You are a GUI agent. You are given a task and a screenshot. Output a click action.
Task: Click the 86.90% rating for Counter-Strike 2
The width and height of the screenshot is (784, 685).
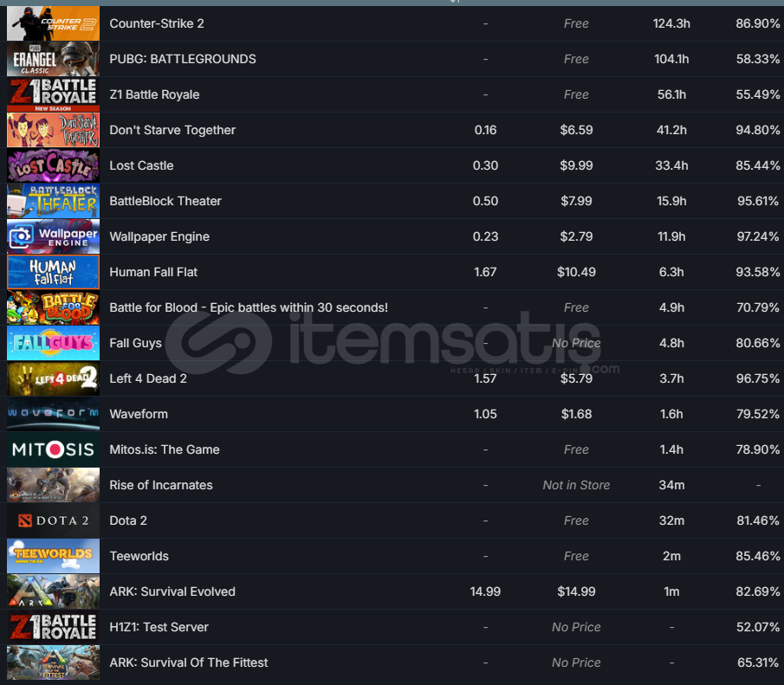click(758, 23)
